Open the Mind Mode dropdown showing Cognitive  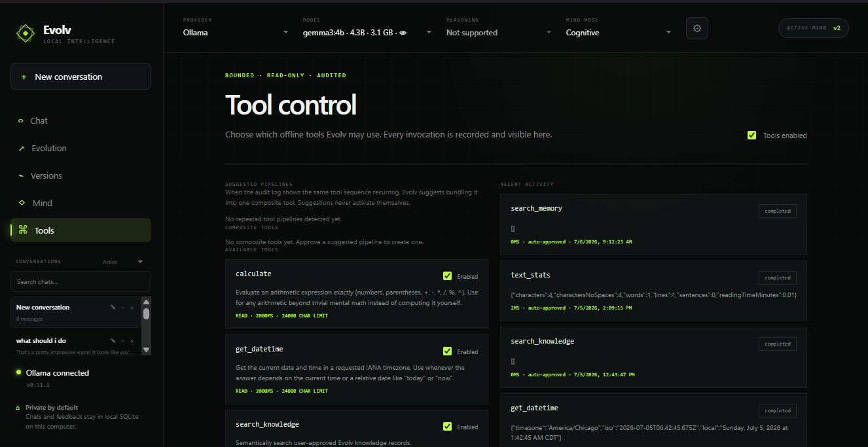click(x=619, y=33)
